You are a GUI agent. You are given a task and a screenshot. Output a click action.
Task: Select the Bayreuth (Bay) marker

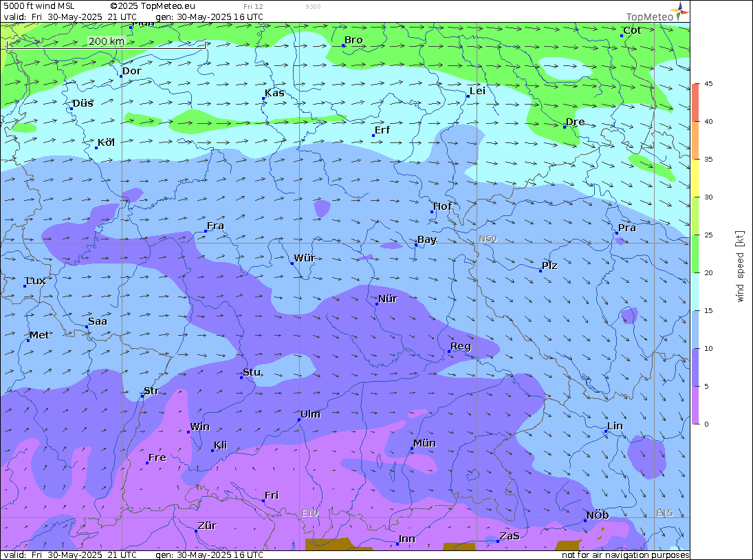(416, 245)
